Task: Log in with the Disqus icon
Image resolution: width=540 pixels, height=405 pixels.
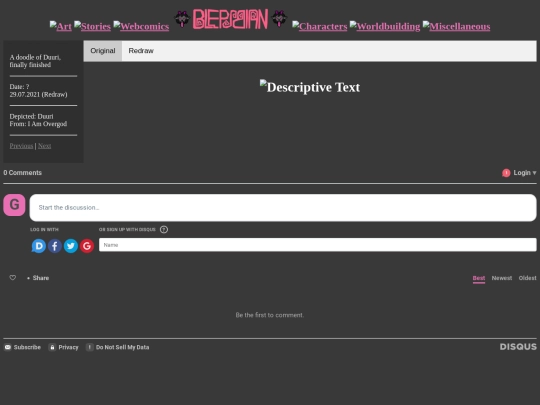Action: [39, 246]
